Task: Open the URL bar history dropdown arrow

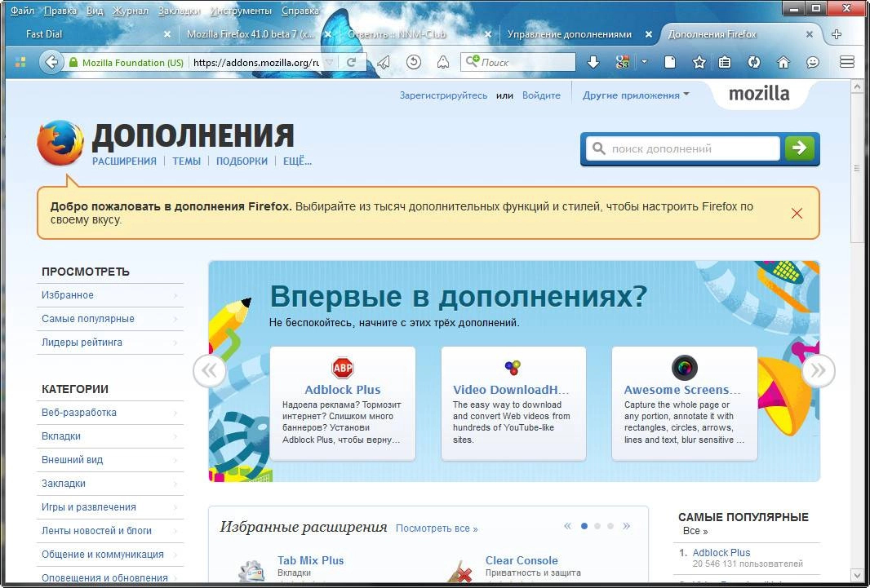Action: tap(328, 62)
